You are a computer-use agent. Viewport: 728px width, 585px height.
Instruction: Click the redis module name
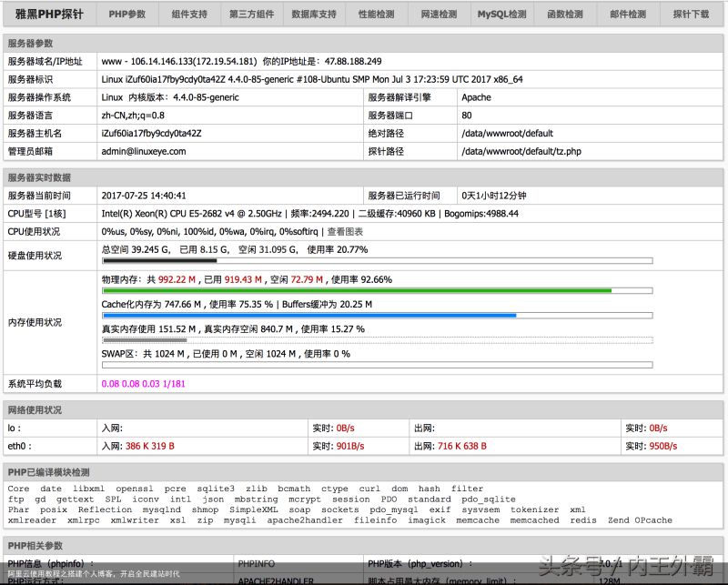tap(583, 520)
